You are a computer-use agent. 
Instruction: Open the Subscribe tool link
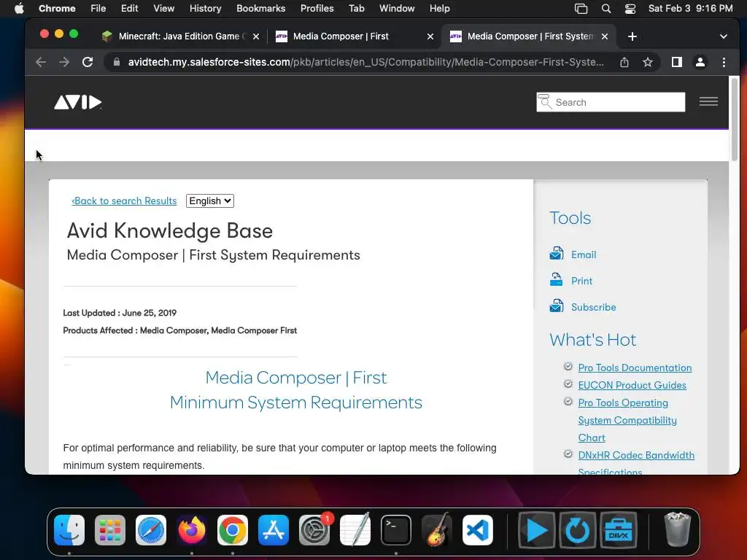tap(594, 307)
